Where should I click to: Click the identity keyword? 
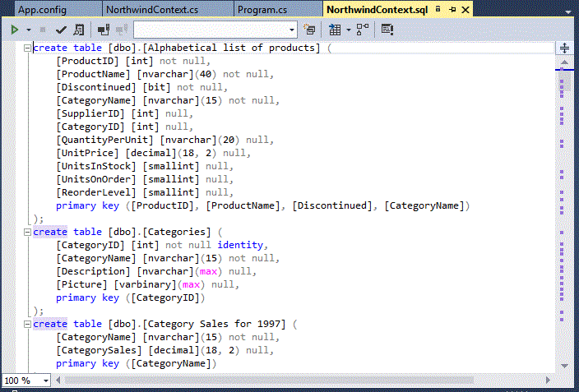click(x=240, y=245)
